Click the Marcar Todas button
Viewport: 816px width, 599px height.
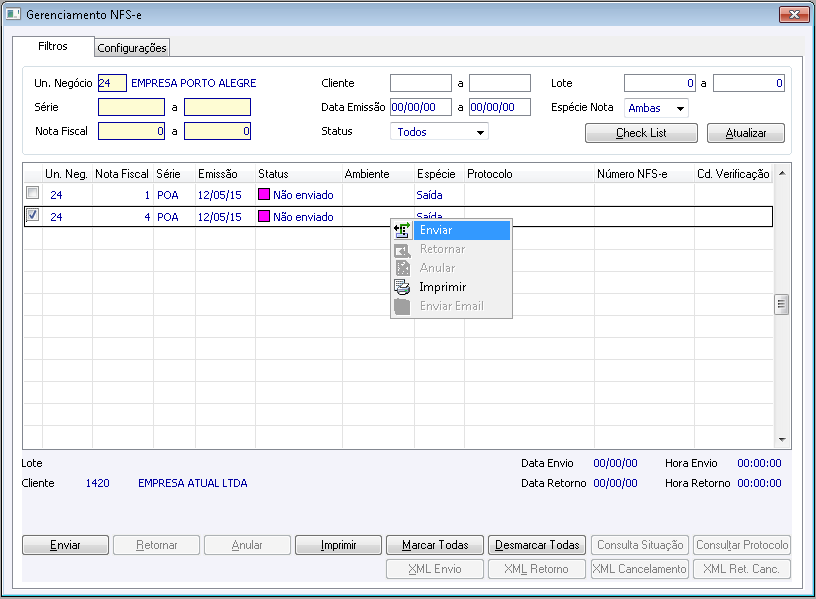tap(435, 545)
